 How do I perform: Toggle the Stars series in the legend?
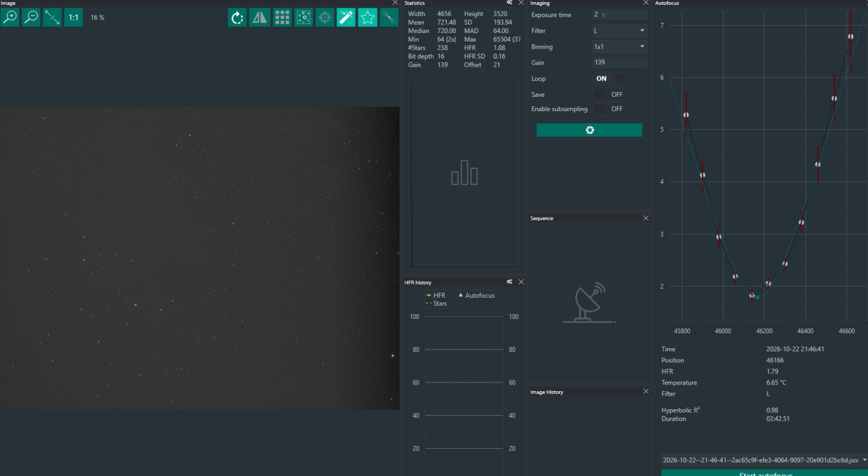click(x=436, y=304)
